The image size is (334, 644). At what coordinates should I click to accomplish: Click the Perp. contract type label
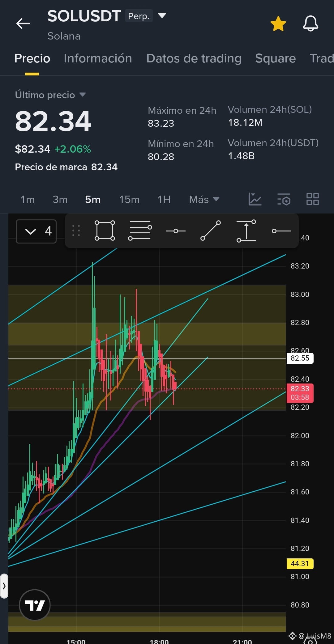tap(139, 16)
